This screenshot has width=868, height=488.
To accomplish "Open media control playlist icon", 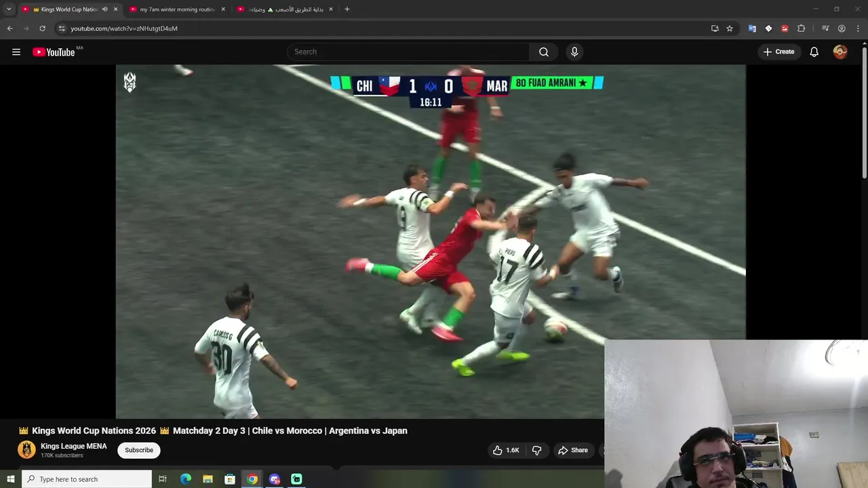I will tap(825, 28).
